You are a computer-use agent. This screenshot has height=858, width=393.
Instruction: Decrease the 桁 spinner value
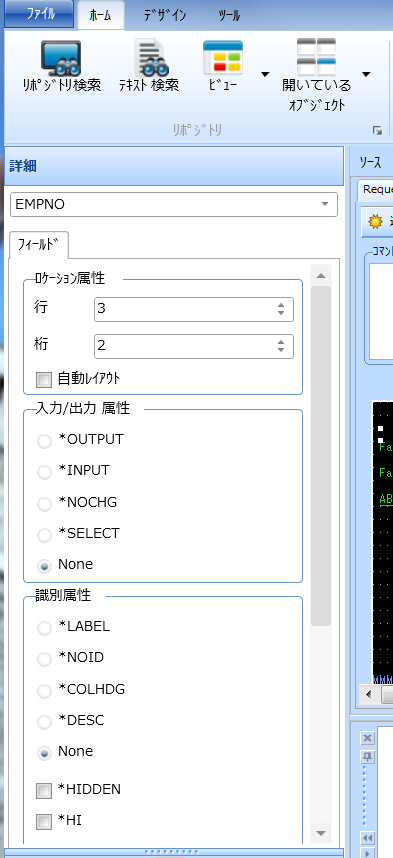point(281,351)
